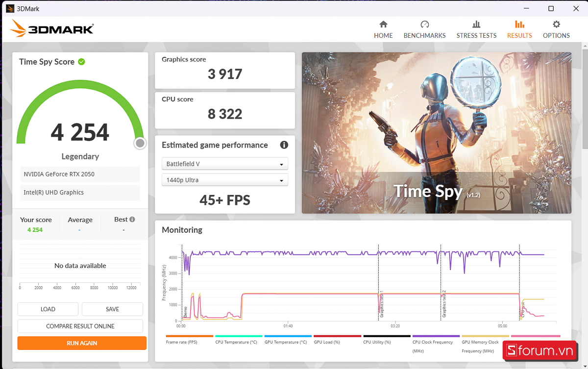Click the green validation check beside Time Spy Score
Viewport: 588px width, 369px height.
click(81, 62)
